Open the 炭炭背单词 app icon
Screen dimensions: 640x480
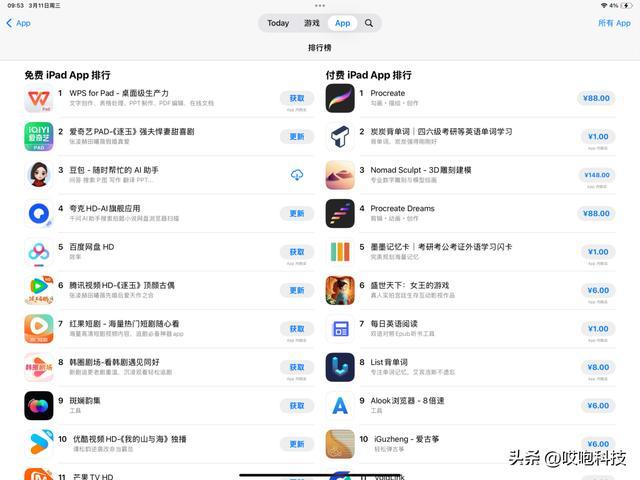click(340, 137)
